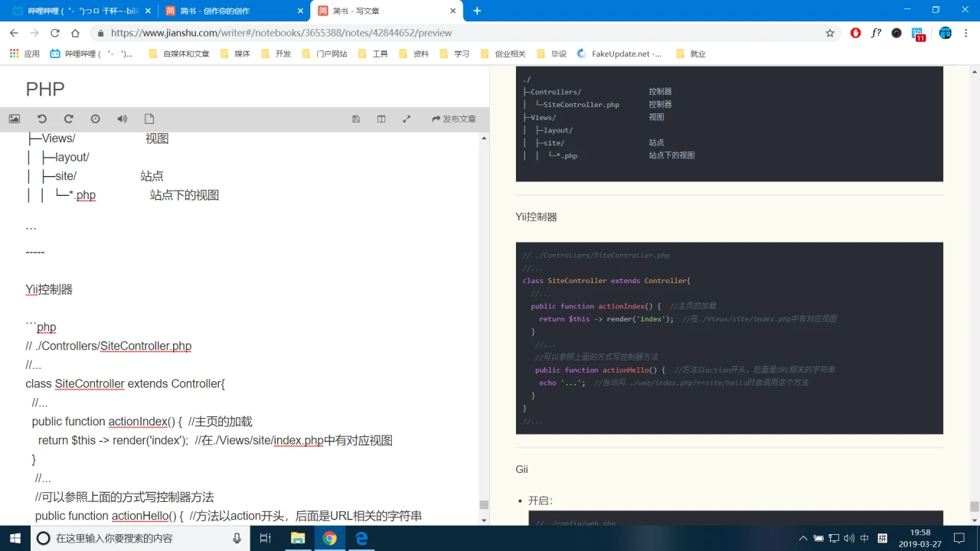Open the 应用 apps shortcut

[24, 54]
